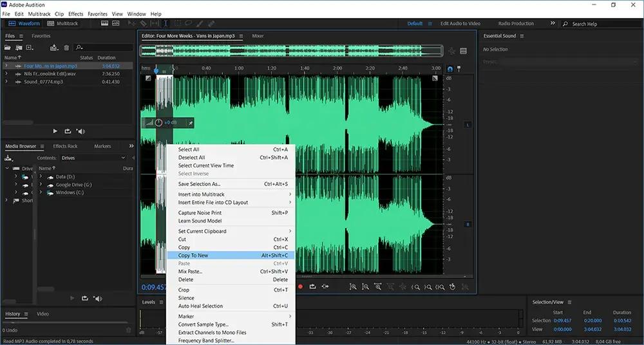644x345 pixels.
Task: Click Zoom Out Full rotate-arrow icon
Action: [452, 287]
